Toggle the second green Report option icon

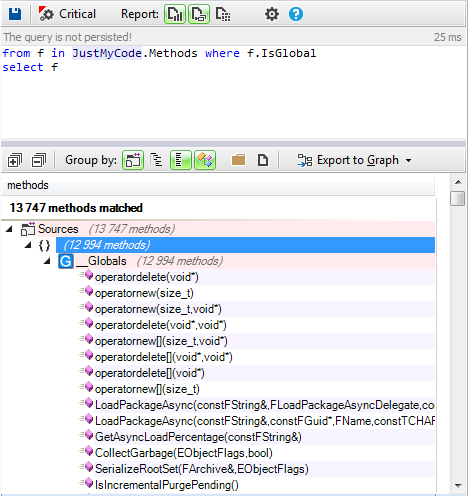pyautogui.click(x=199, y=14)
